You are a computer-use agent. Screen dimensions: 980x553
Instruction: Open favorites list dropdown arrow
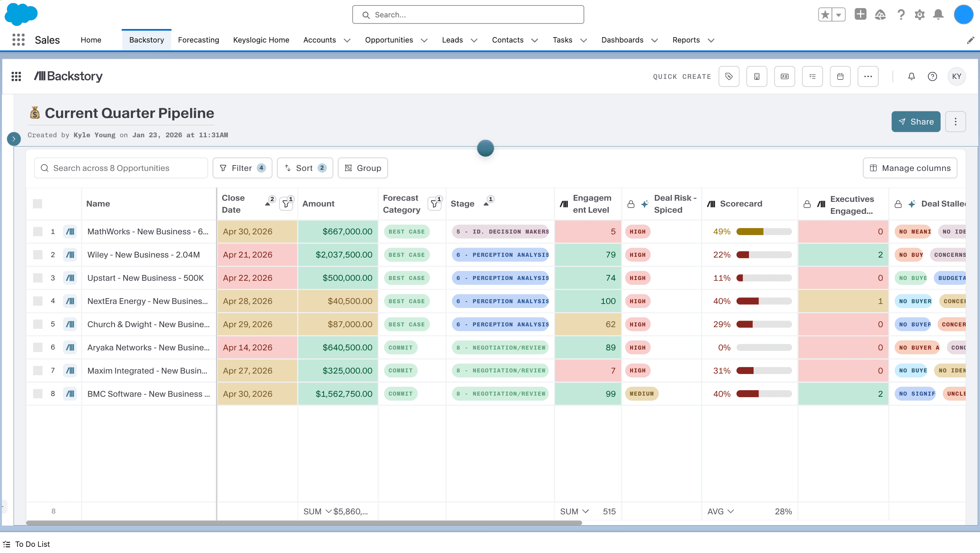(839, 15)
